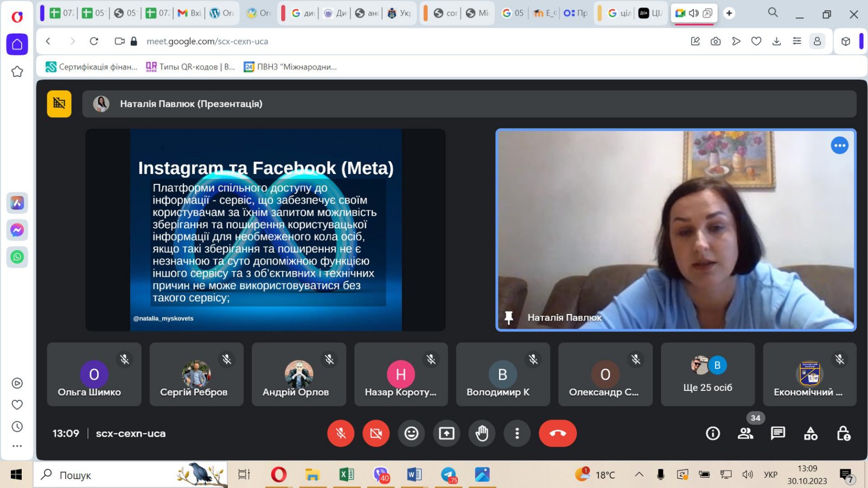
Task: Open Opera home sidebar button
Action: (x=17, y=44)
